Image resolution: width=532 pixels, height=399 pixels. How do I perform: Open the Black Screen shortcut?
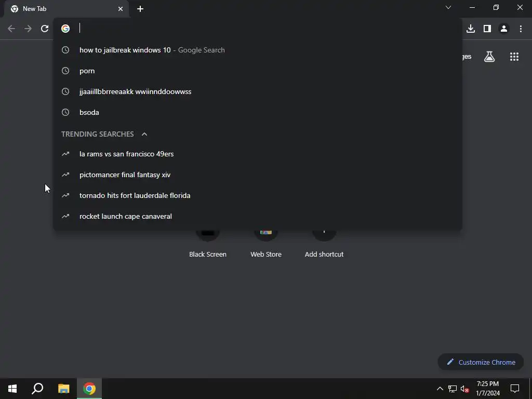point(208,244)
